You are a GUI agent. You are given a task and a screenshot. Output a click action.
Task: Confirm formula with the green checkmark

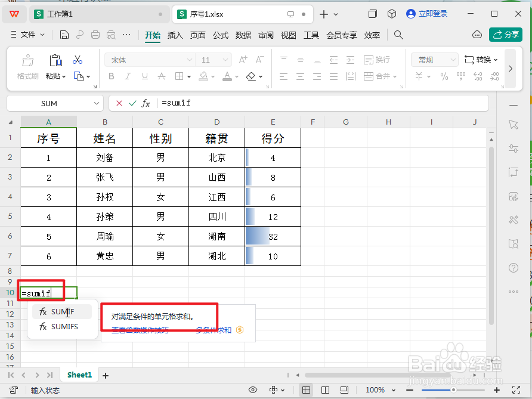132,103
